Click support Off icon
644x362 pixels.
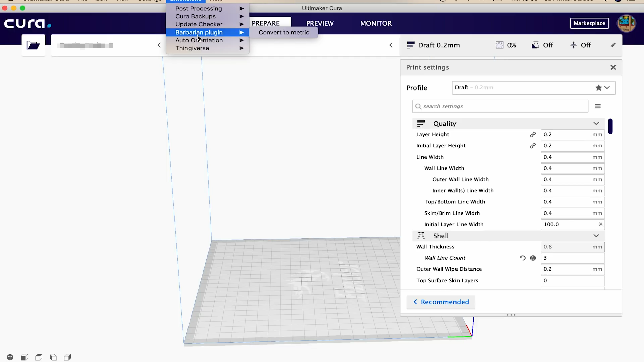click(x=536, y=45)
